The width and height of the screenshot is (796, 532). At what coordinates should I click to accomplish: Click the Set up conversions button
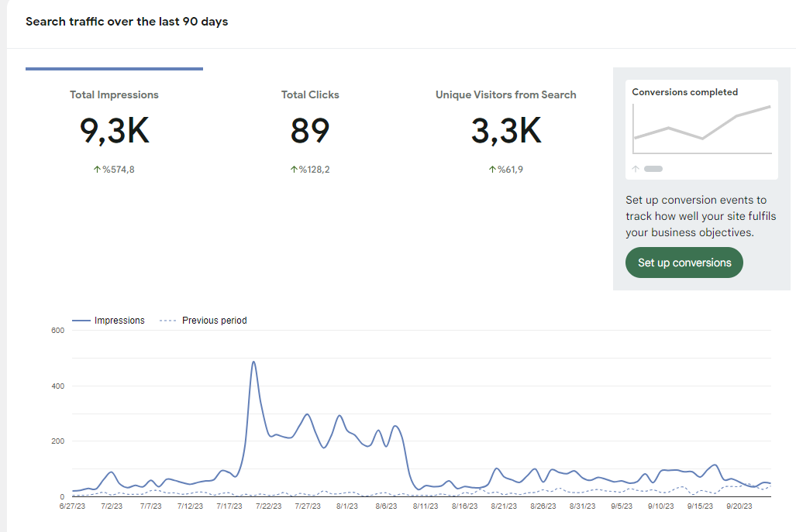pyautogui.click(x=684, y=263)
